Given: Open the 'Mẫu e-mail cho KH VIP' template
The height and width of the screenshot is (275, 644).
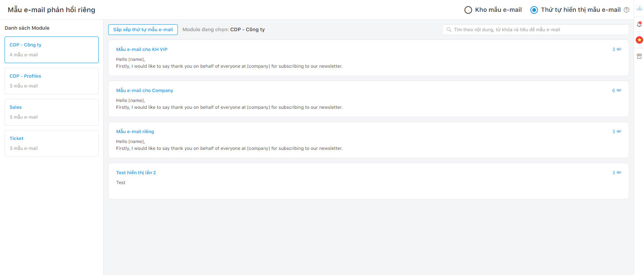Looking at the screenshot, I should [142, 49].
